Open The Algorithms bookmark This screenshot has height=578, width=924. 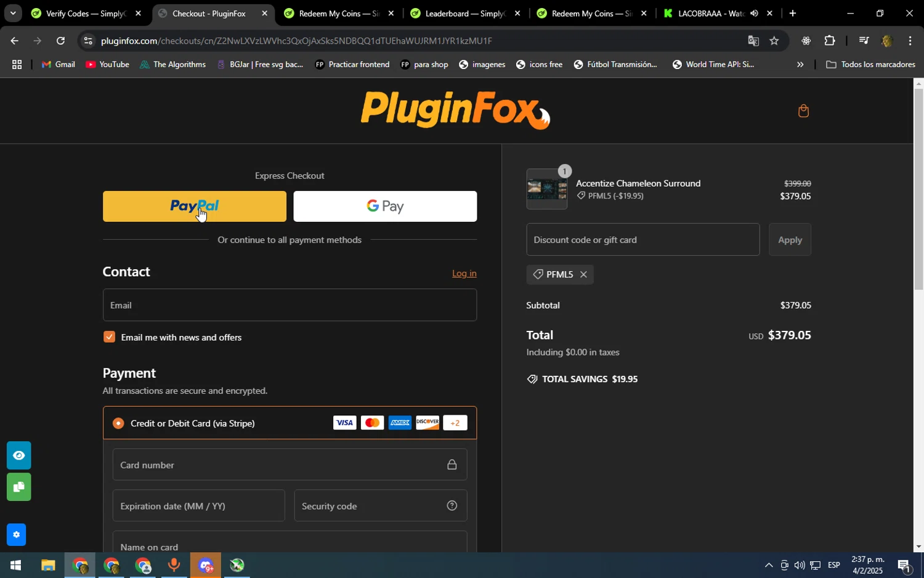point(173,65)
